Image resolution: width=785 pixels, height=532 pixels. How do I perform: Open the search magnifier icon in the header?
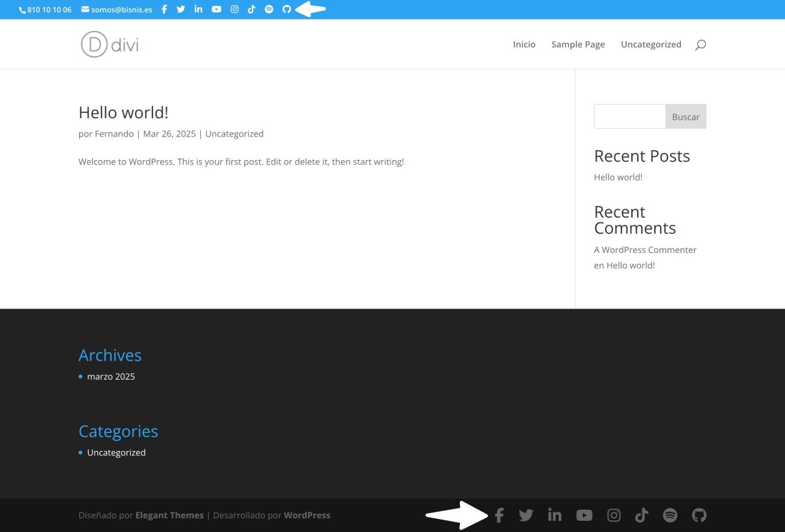tap(701, 44)
